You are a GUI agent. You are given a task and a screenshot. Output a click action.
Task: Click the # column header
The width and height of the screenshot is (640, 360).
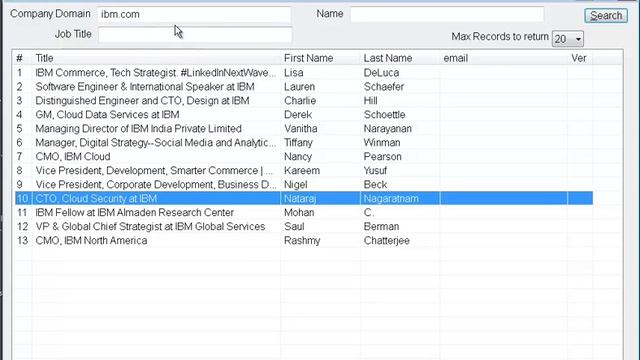click(19, 58)
